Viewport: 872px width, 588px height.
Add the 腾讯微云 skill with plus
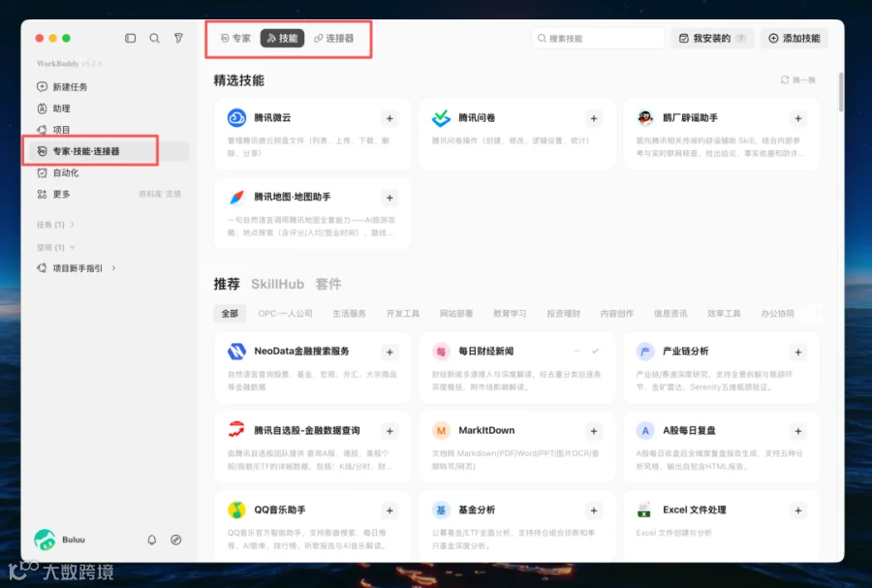pyautogui.click(x=389, y=118)
